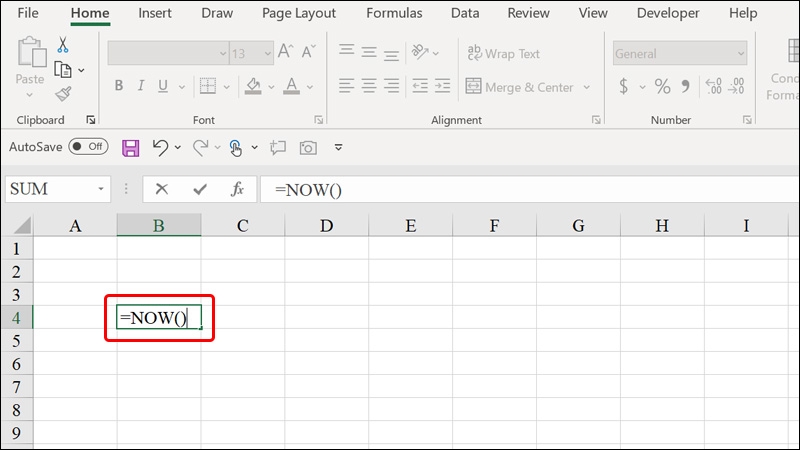This screenshot has width=800, height=450.
Task: Apply top align to cell
Action: tap(346, 51)
